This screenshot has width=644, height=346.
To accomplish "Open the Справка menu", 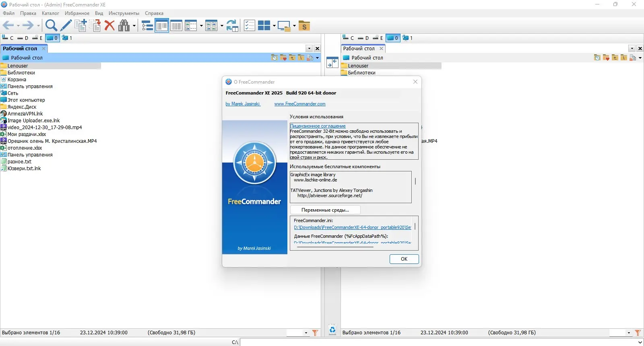I will 154,13.
